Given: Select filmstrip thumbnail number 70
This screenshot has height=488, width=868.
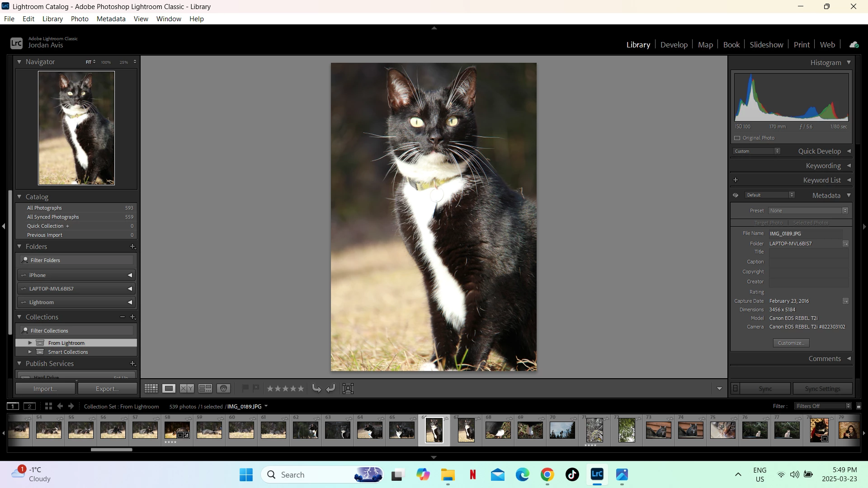Looking at the screenshot, I should (562, 430).
